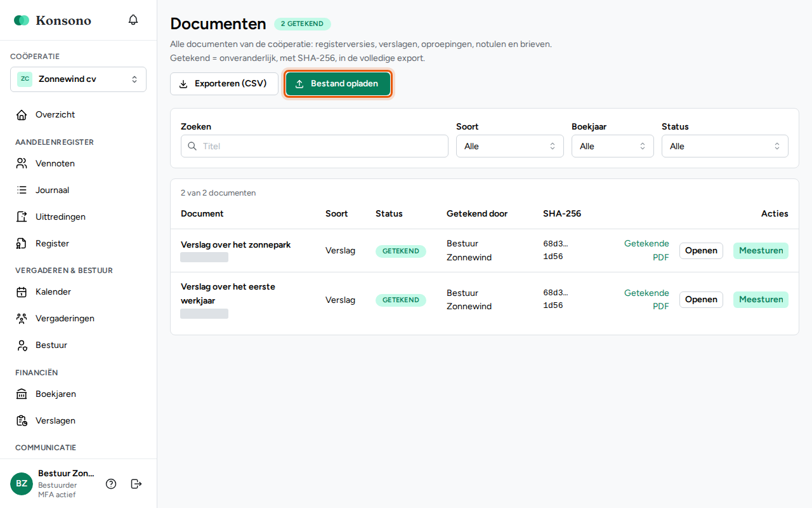The image size is (812, 508).
Task: Click the title Verslag over het zonnepark
Action: [x=235, y=245]
